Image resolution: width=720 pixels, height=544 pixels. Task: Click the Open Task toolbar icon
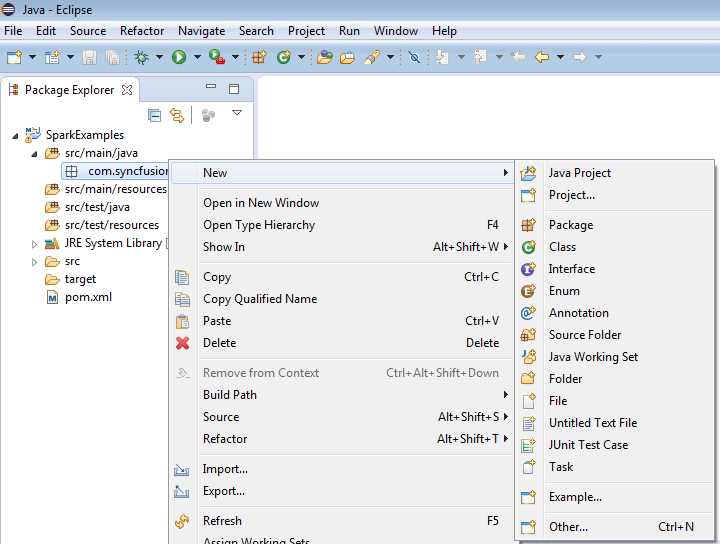[x=348, y=57]
